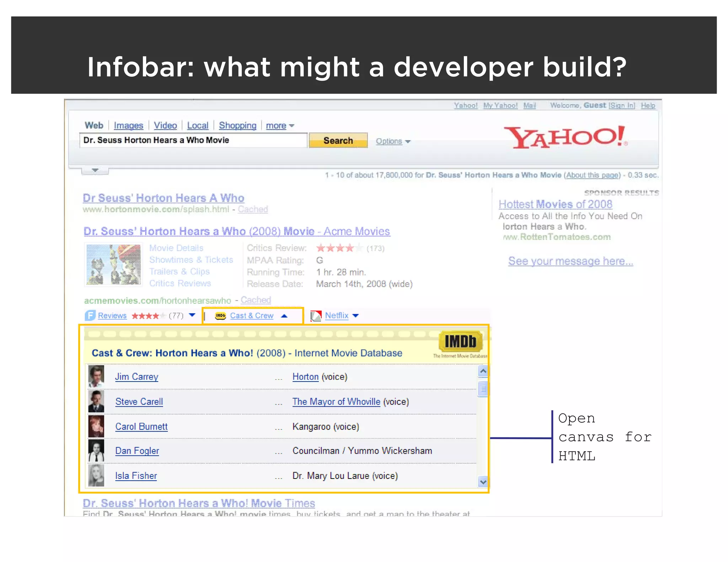Open the Critics Reviews link
Image resolution: width=728 pixels, height=562 pixels.
coord(180,283)
